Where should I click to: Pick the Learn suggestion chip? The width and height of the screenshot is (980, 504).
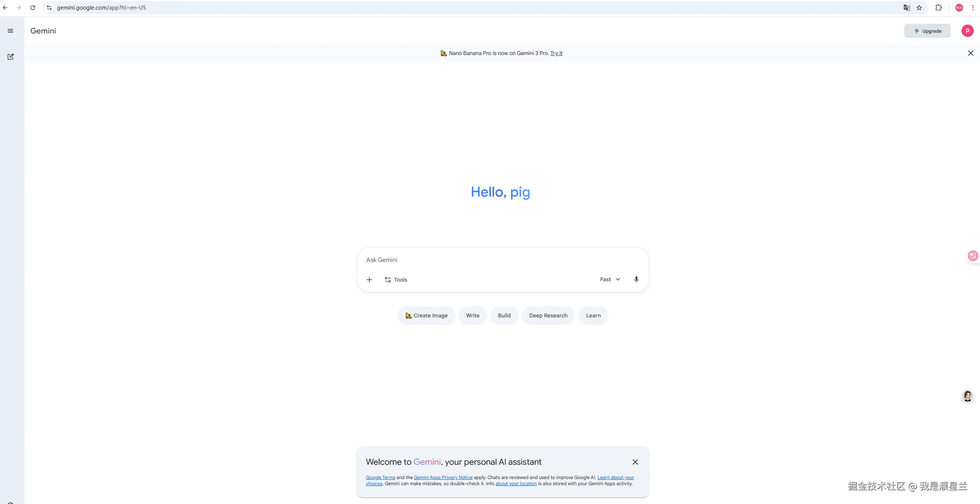593,315
